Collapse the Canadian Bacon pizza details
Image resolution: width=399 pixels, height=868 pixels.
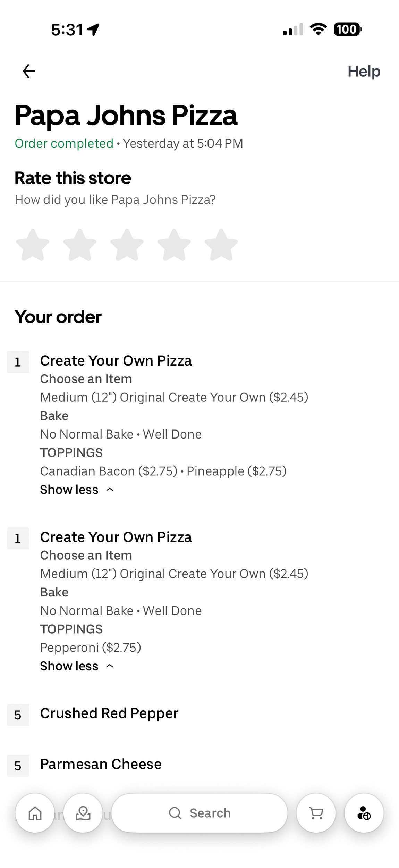point(77,490)
